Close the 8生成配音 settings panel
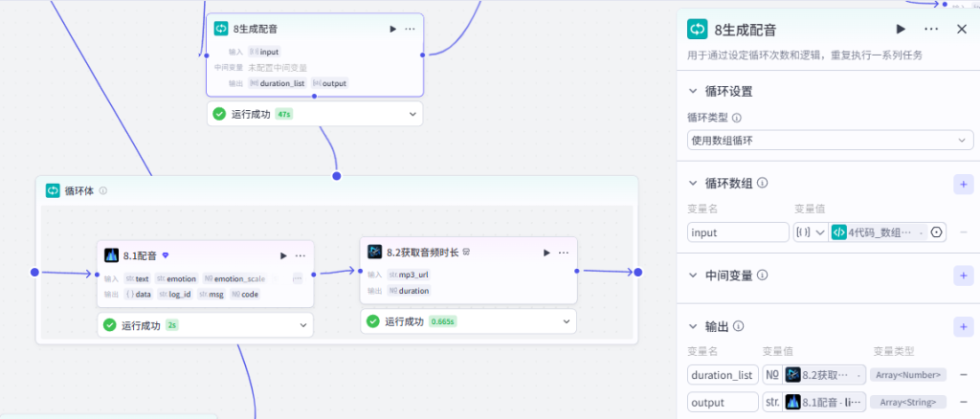This screenshot has width=980, height=419. coord(962,29)
